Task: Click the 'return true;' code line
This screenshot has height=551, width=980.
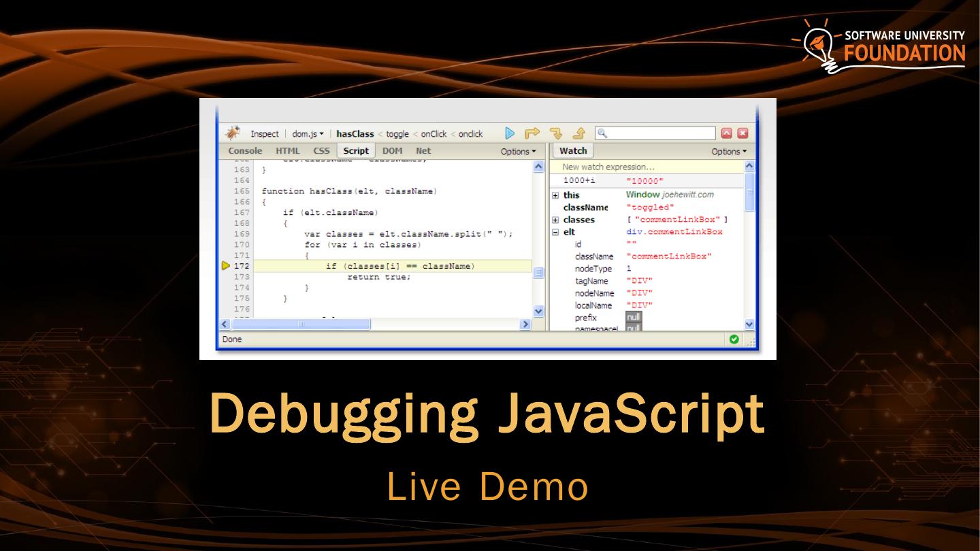Action: (379, 277)
